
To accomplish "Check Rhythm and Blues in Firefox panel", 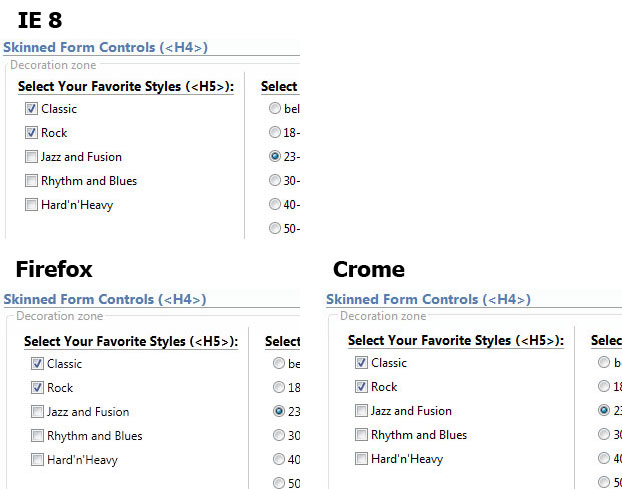I will click(38, 436).
